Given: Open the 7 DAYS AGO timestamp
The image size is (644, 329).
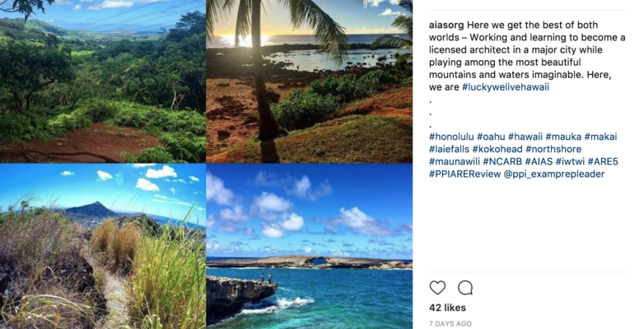Looking at the screenshot, I should (450, 324).
